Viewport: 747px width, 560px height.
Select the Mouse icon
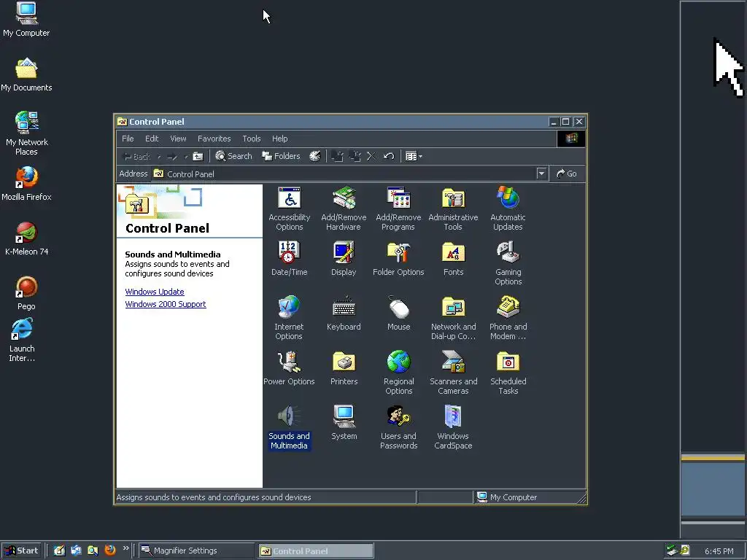tap(399, 314)
